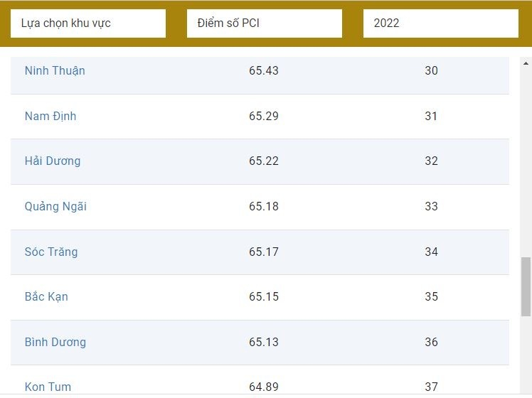Open the 2022 year dropdown

coord(440,23)
